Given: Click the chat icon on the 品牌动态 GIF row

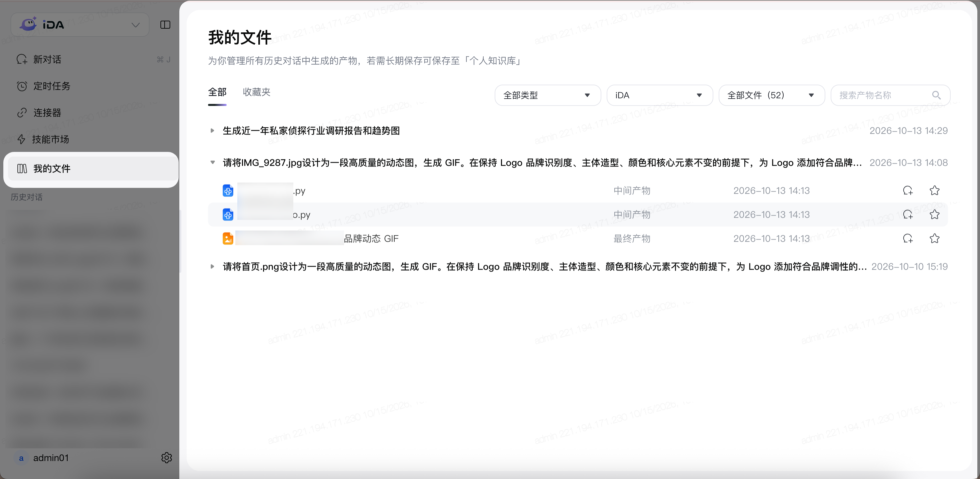Looking at the screenshot, I should point(908,239).
